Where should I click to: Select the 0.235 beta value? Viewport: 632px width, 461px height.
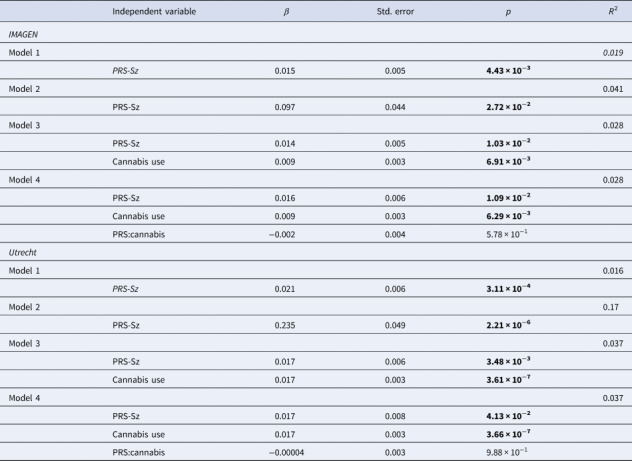[x=285, y=325]
